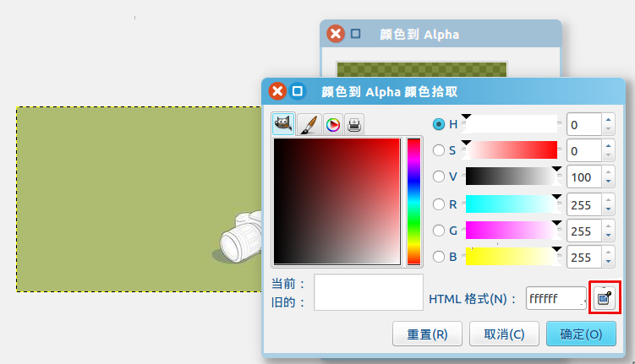Decrease the R value with down arrow
635x364 pixels.
tap(608, 209)
